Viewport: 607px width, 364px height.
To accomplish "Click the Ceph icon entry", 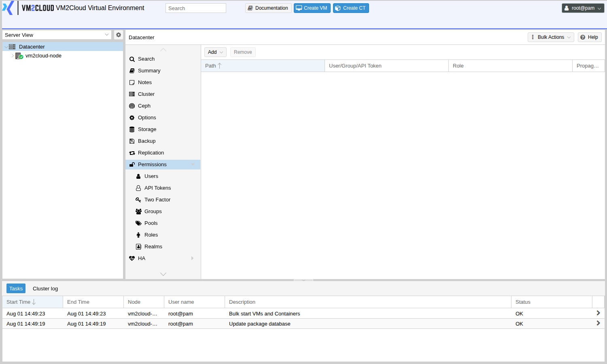I will (132, 106).
